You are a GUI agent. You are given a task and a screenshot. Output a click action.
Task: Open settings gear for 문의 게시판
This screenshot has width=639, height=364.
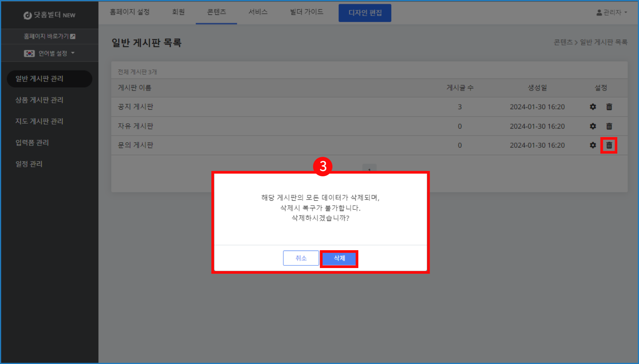[593, 145]
